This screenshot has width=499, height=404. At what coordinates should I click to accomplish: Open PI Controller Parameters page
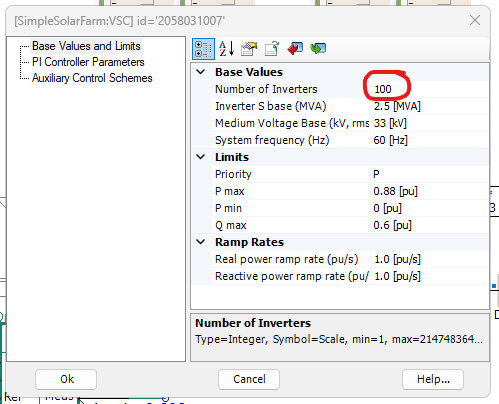point(88,62)
